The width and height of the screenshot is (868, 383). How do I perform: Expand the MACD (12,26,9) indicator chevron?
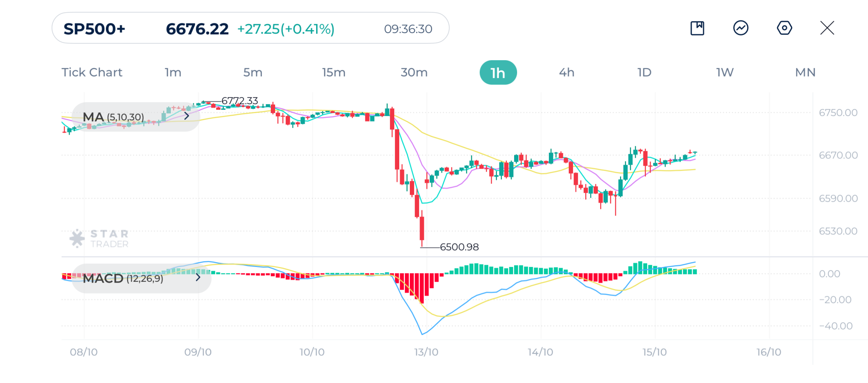pos(198,278)
